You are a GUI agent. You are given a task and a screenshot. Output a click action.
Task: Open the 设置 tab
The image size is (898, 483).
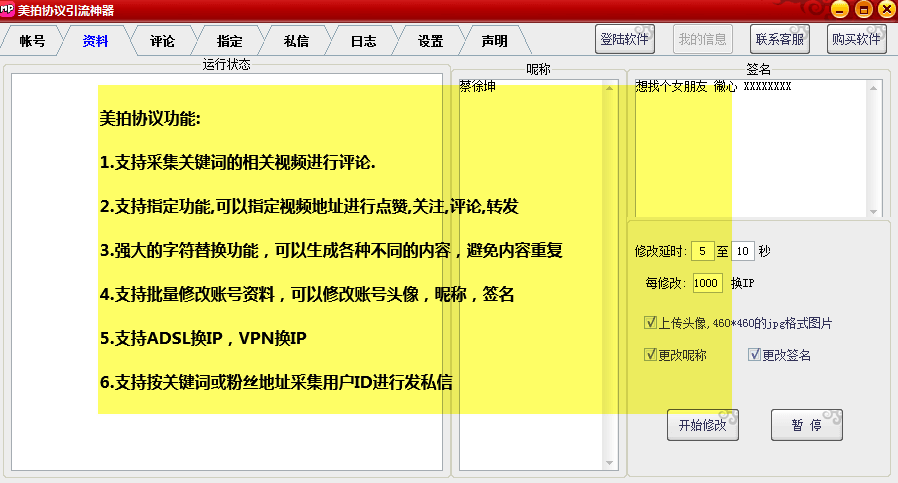point(430,41)
